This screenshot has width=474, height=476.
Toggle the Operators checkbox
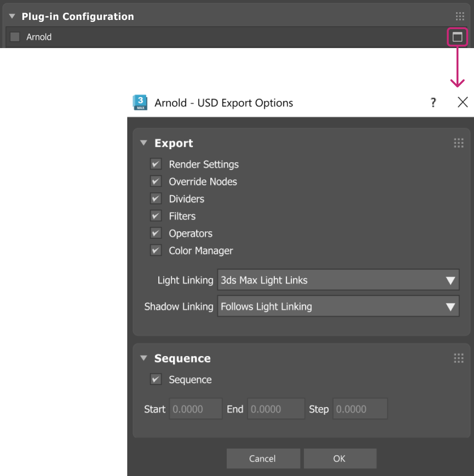pos(156,233)
